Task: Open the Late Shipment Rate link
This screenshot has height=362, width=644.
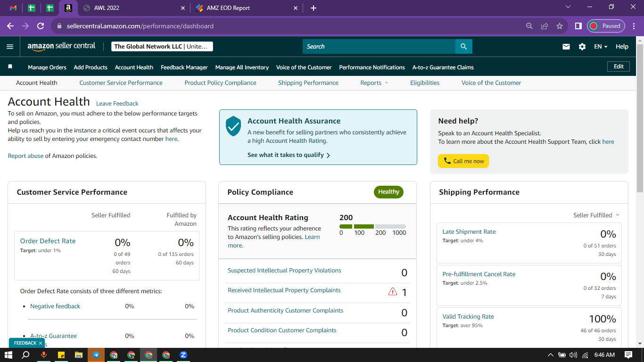Action: (x=469, y=231)
